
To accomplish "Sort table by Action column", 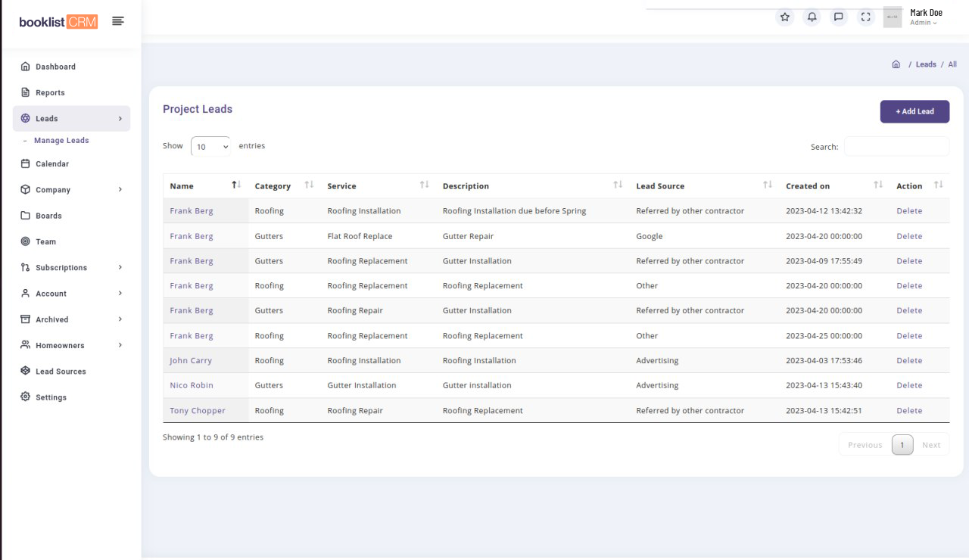I will 920,186.
